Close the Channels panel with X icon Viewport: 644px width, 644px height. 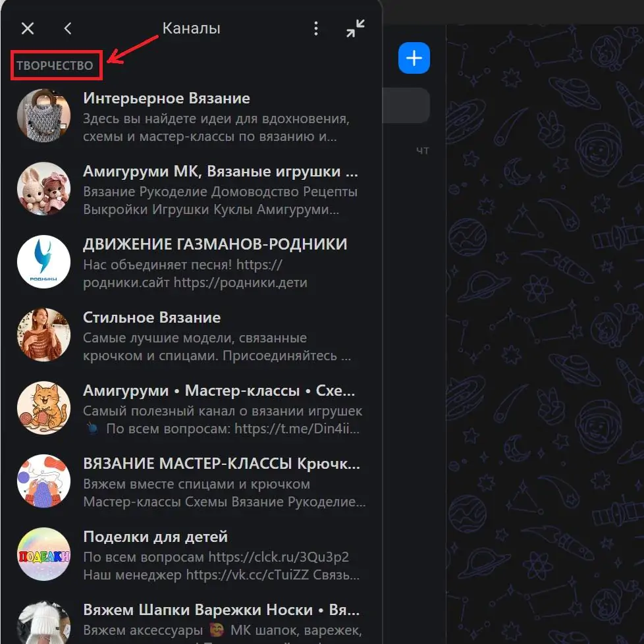(28, 28)
